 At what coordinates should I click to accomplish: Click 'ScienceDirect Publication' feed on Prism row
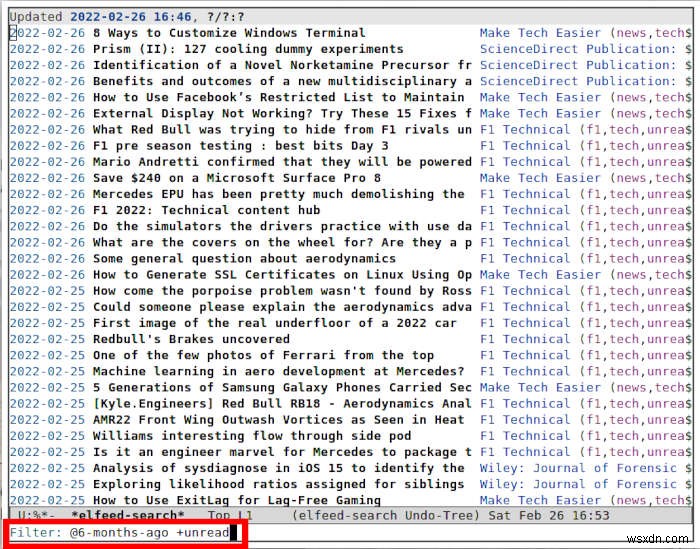click(x=579, y=49)
